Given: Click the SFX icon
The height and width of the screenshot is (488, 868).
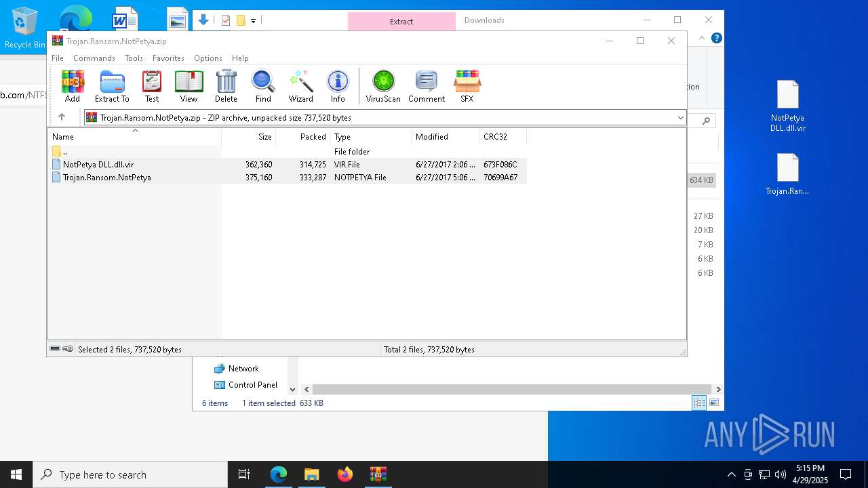Looking at the screenshot, I should [x=467, y=86].
